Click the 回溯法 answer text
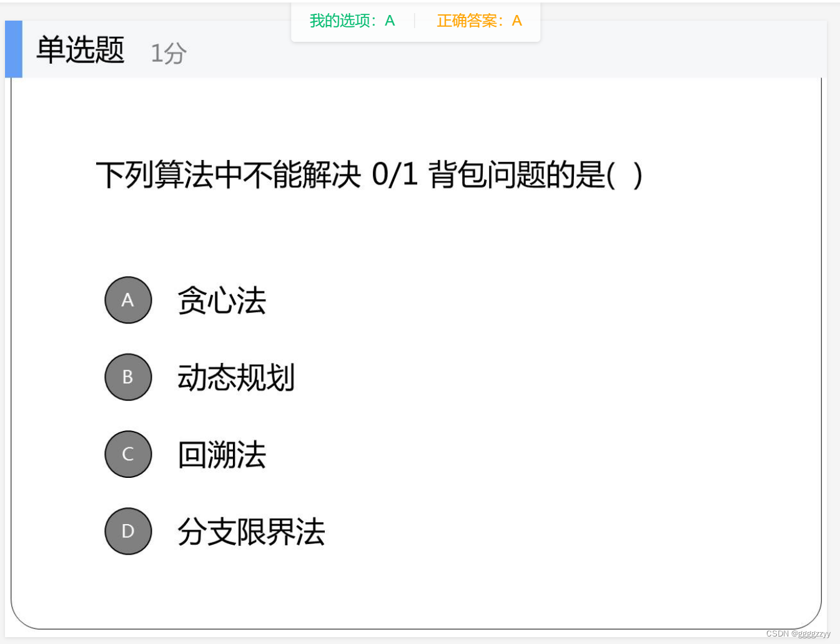The width and height of the screenshot is (840, 644). (221, 455)
